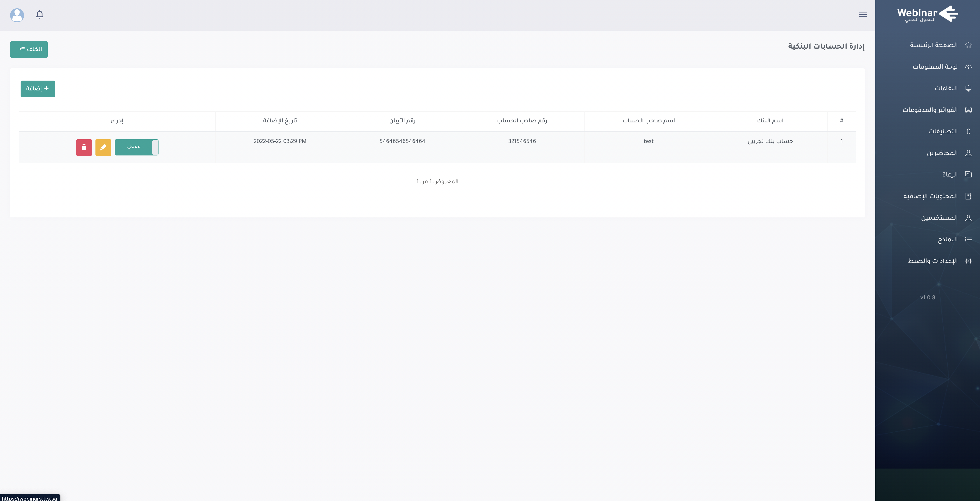
Task: Click the الخلف back button
Action: [x=29, y=49]
